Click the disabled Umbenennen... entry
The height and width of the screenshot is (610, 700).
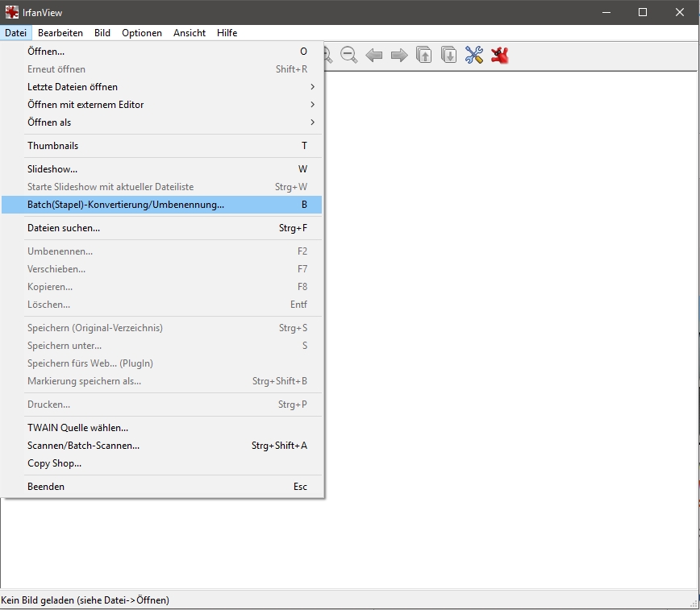(x=161, y=251)
